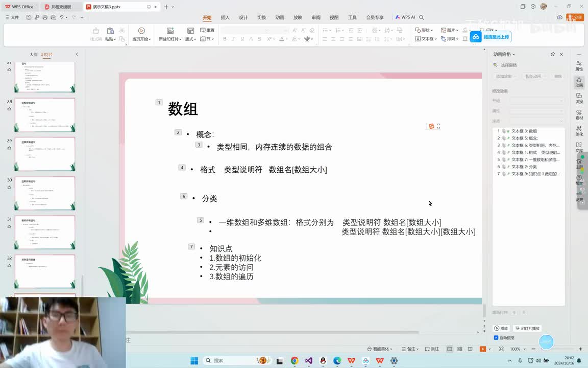Toggle the 自动预览 auto preview checkbox

point(496,338)
